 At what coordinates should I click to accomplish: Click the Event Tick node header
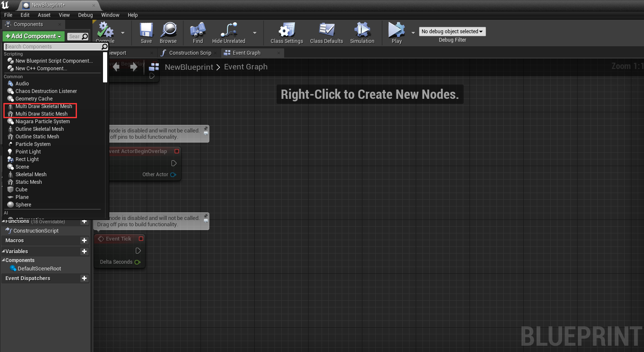tap(120, 239)
